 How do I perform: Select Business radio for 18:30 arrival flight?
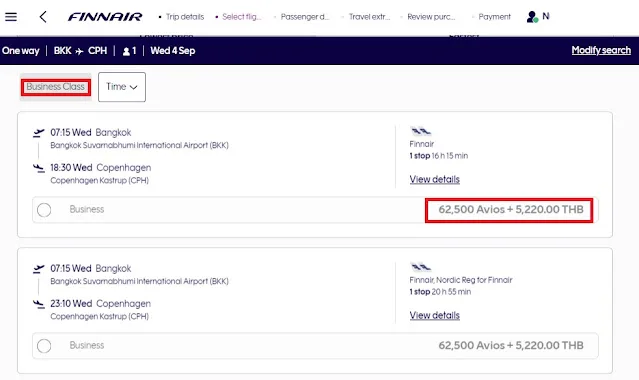(44, 210)
